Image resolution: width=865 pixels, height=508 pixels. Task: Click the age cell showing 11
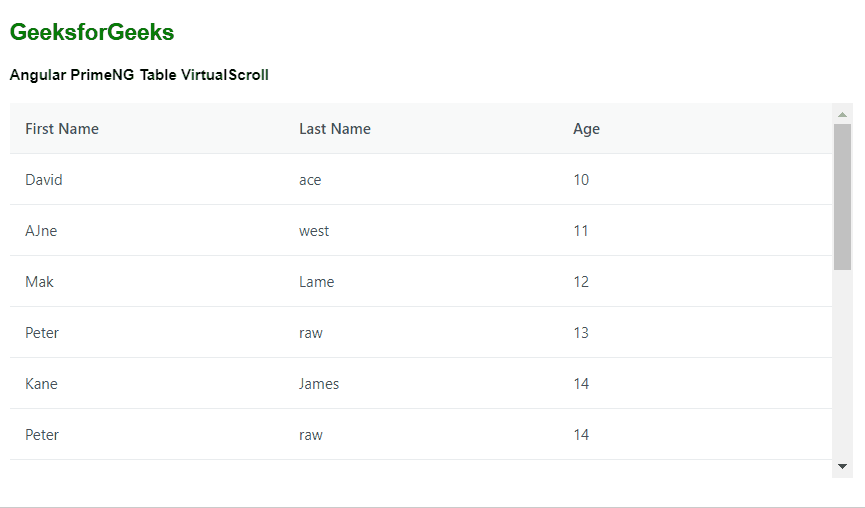[581, 231]
